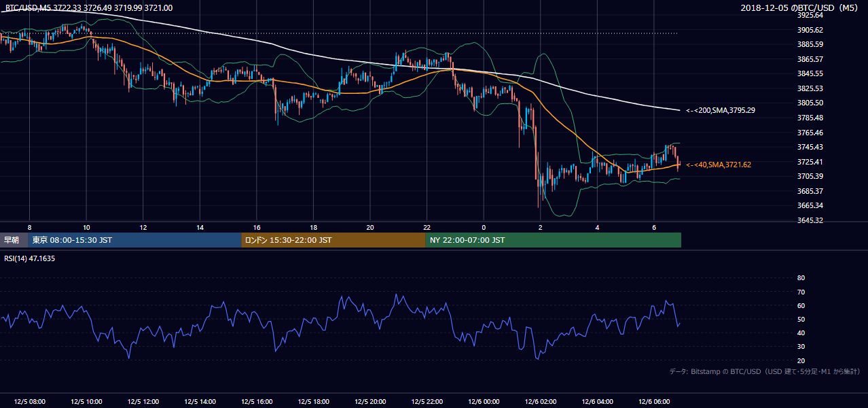Click price axis value 3925.64

tap(809, 15)
